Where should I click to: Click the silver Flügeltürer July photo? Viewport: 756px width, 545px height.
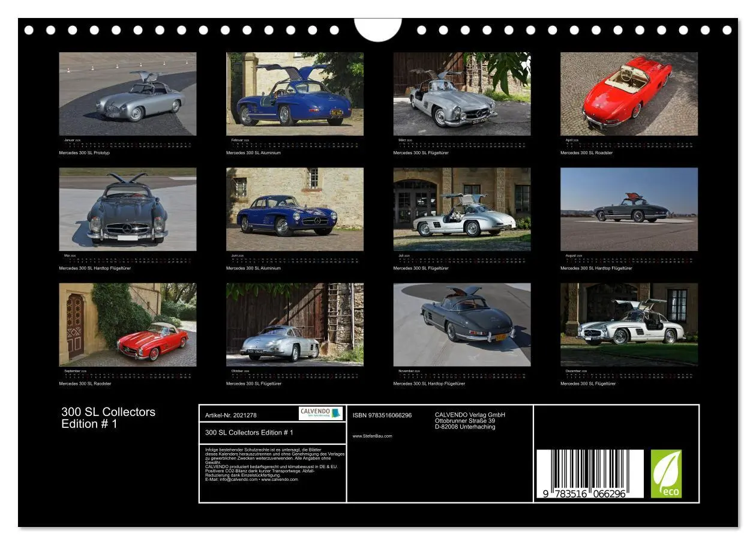462,209
